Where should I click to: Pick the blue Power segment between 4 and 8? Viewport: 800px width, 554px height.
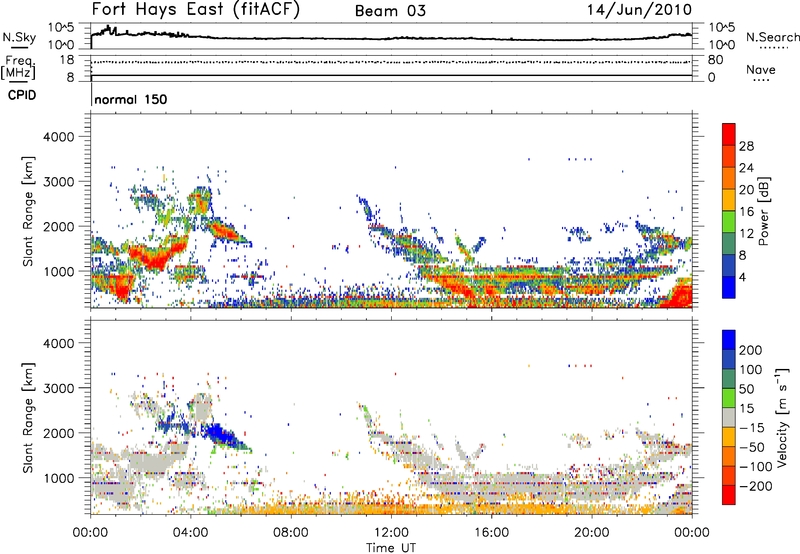[x=729, y=266]
